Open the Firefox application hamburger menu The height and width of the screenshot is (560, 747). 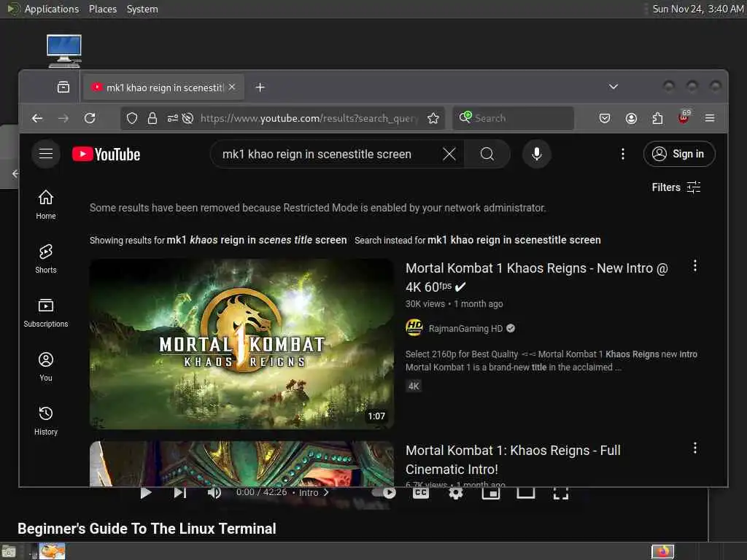710,118
